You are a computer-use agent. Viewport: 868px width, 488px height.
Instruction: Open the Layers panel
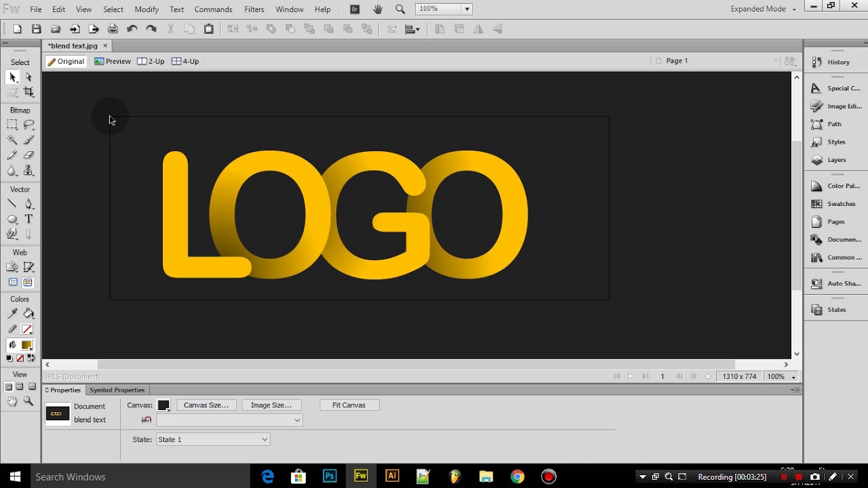[835, 160]
